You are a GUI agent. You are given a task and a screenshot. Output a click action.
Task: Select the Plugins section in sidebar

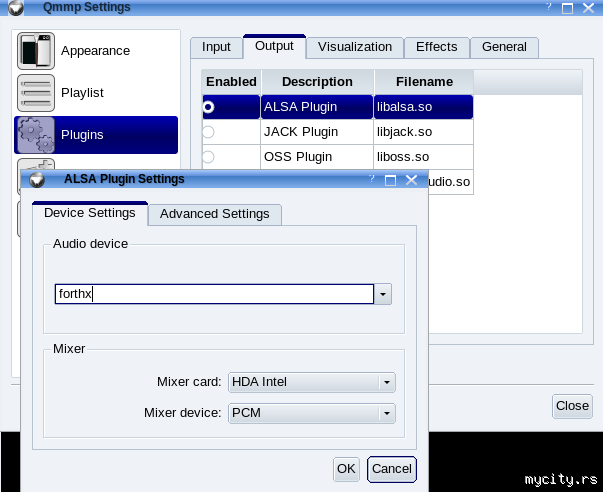click(x=96, y=135)
